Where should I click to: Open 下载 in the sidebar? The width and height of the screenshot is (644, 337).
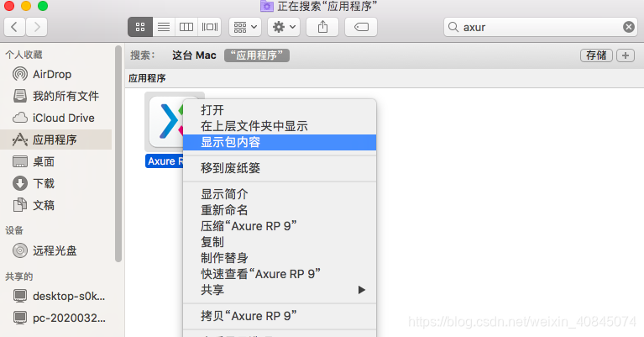click(x=57, y=183)
